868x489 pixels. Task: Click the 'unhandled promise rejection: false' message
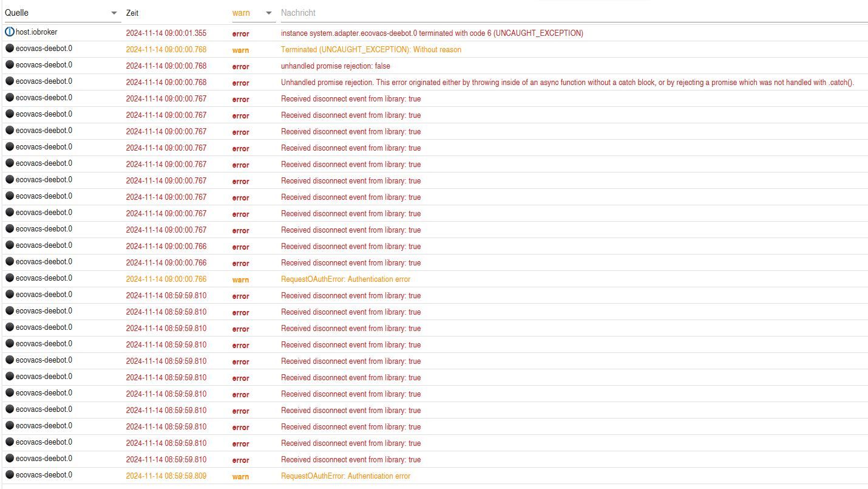point(335,66)
